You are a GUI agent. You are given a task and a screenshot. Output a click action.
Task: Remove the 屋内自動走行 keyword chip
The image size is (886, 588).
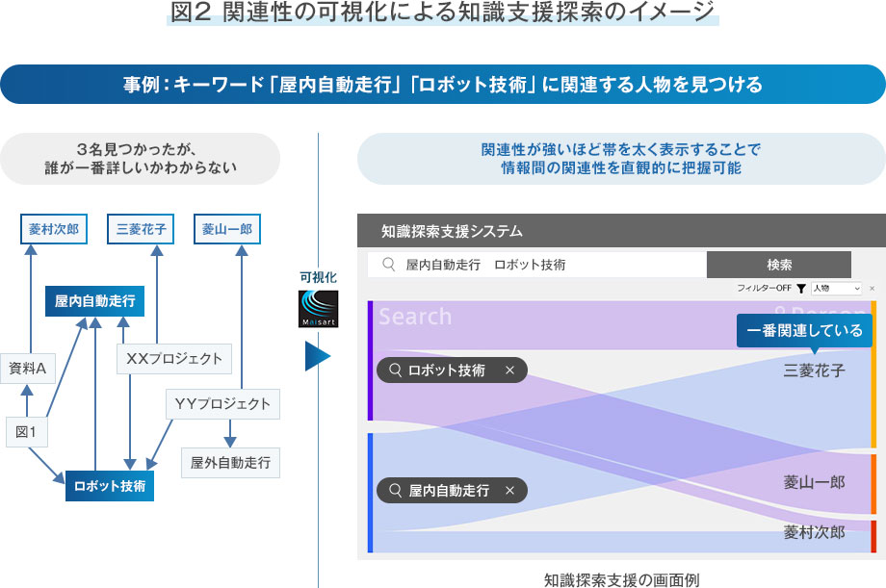tap(509, 491)
